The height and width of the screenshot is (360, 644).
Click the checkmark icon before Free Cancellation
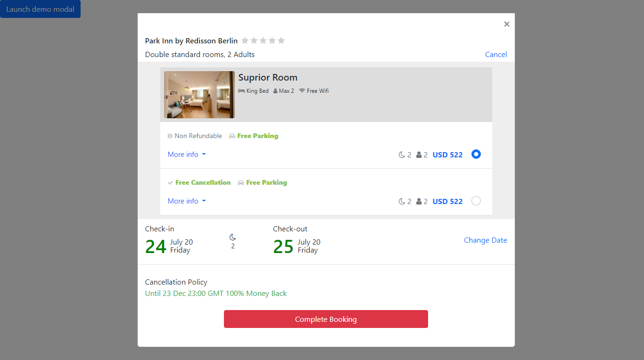pyautogui.click(x=170, y=182)
